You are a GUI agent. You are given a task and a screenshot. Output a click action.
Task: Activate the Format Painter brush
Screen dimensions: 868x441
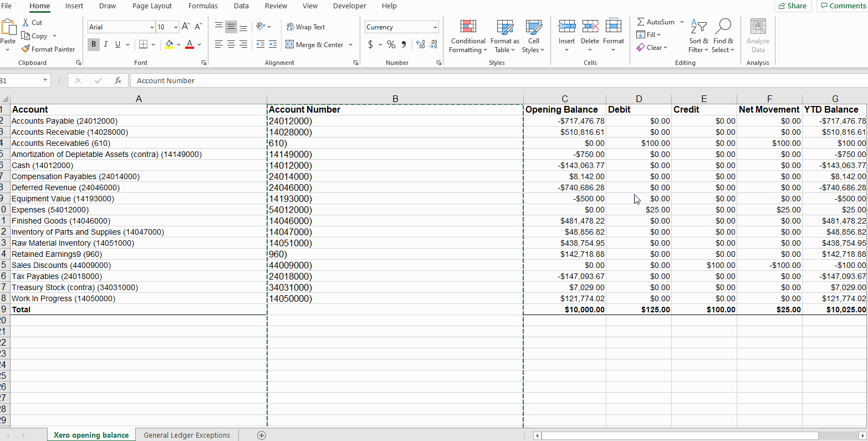[x=25, y=49]
